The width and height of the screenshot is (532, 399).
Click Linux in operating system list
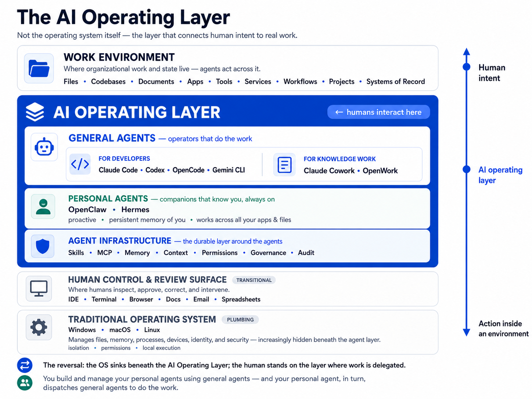(152, 330)
